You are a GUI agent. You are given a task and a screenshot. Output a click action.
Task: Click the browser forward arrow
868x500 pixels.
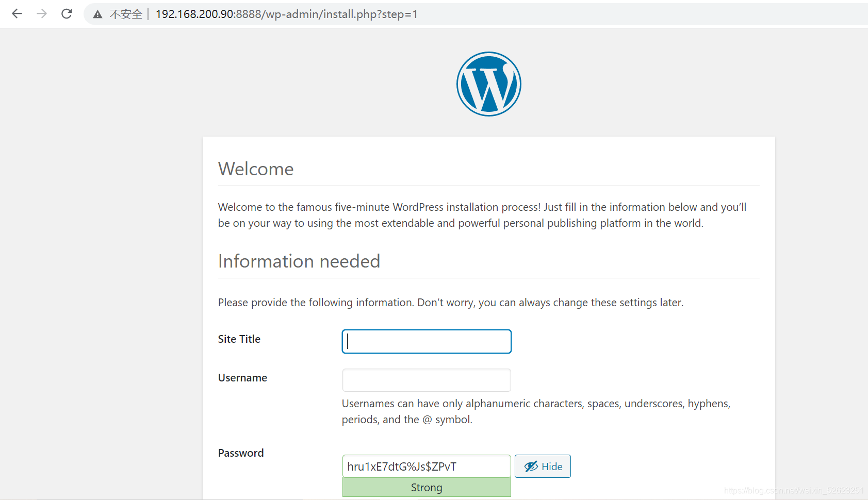tap(42, 14)
